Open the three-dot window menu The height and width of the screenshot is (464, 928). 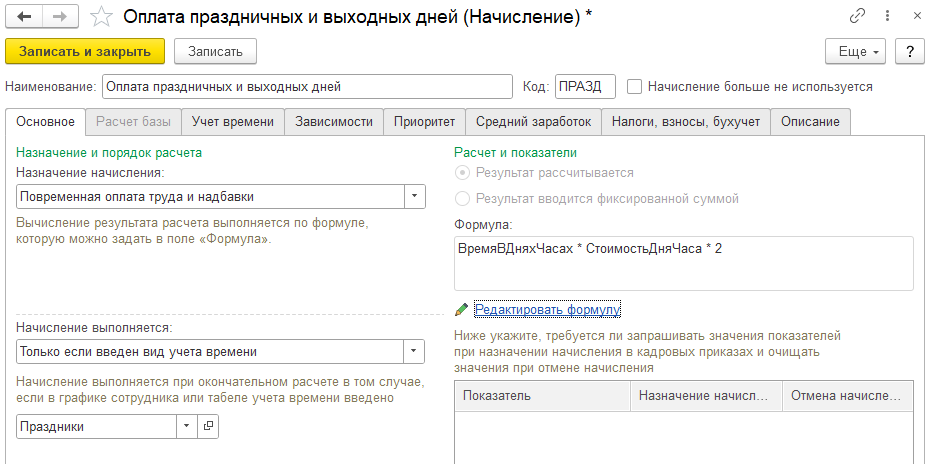pos(886,16)
